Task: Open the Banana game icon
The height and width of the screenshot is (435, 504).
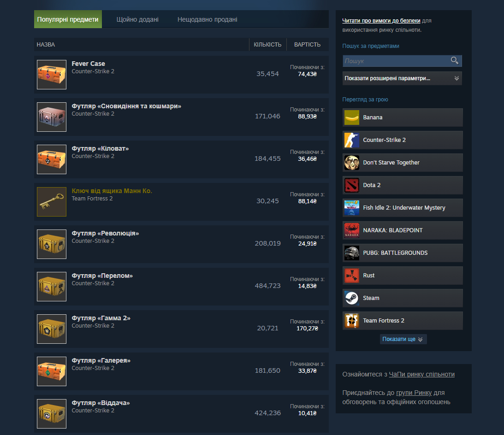Action: pyautogui.click(x=352, y=117)
